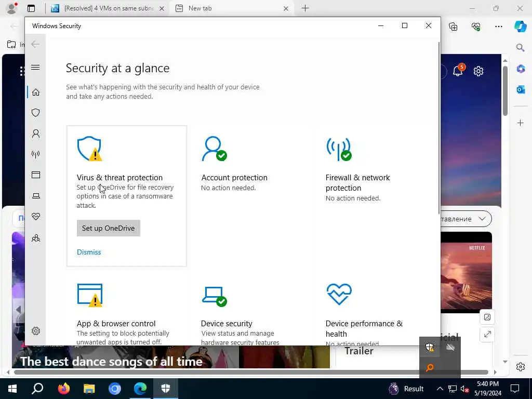
Task: Expand the feed layout dropdown chevron
Action: (x=482, y=219)
